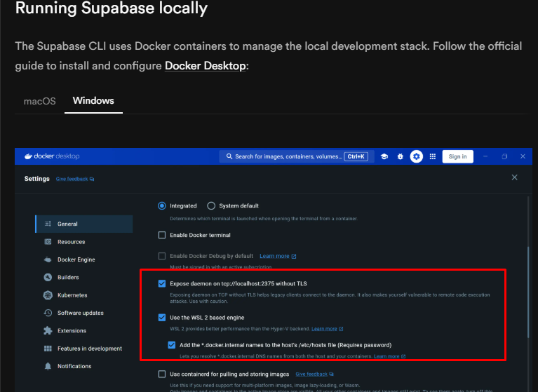The width and height of the screenshot is (538, 392).
Task: Click feedback icon next to Settings Give feedback
Action: 92,179
